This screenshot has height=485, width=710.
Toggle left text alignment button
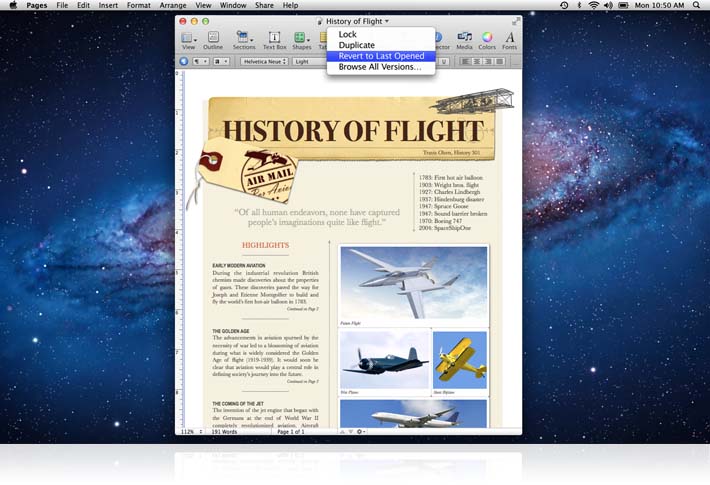pyautogui.click(x=466, y=61)
